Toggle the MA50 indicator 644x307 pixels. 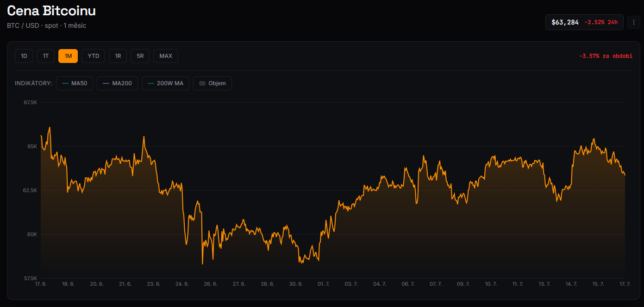[75, 83]
